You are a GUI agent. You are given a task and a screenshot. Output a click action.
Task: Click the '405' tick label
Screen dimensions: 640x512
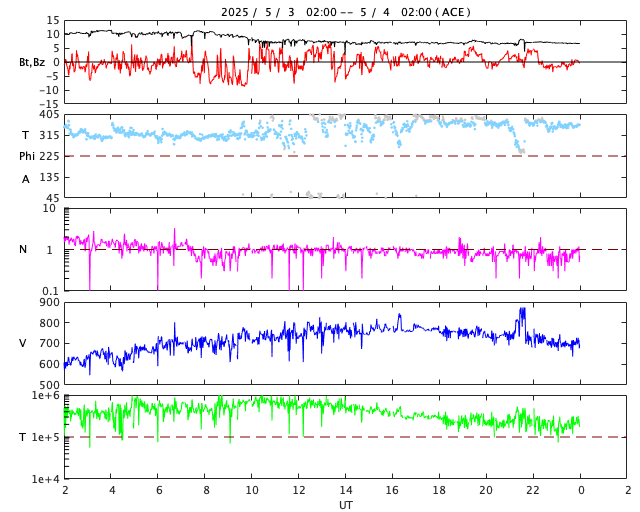coord(49,114)
